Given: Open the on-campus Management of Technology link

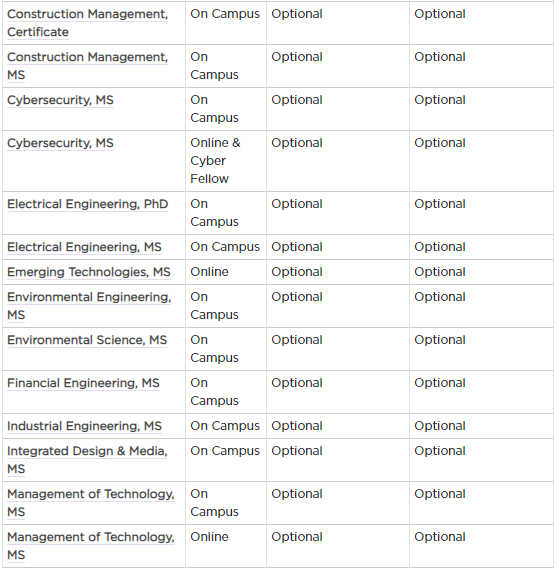Looking at the screenshot, I should pyautogui.click(x=91, y=503).
